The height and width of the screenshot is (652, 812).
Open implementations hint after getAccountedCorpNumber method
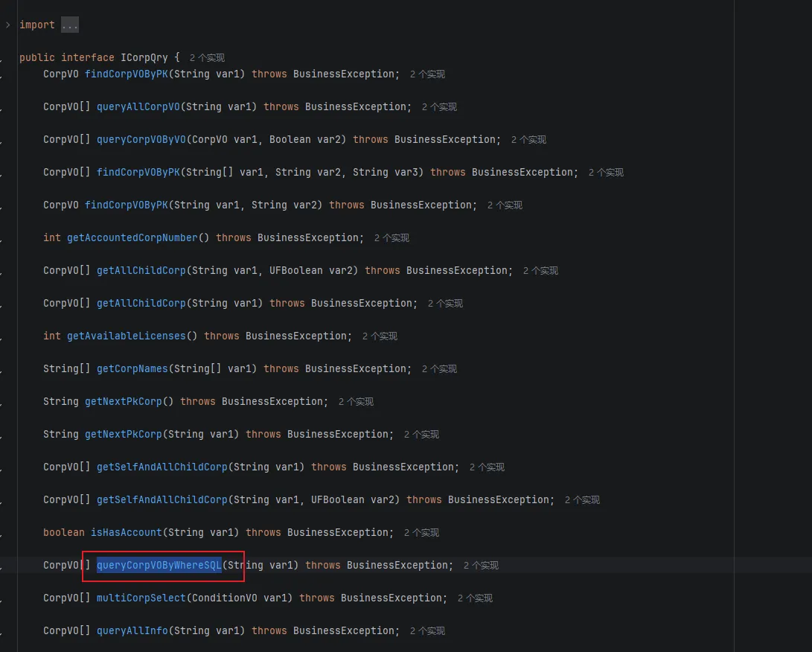391,238
